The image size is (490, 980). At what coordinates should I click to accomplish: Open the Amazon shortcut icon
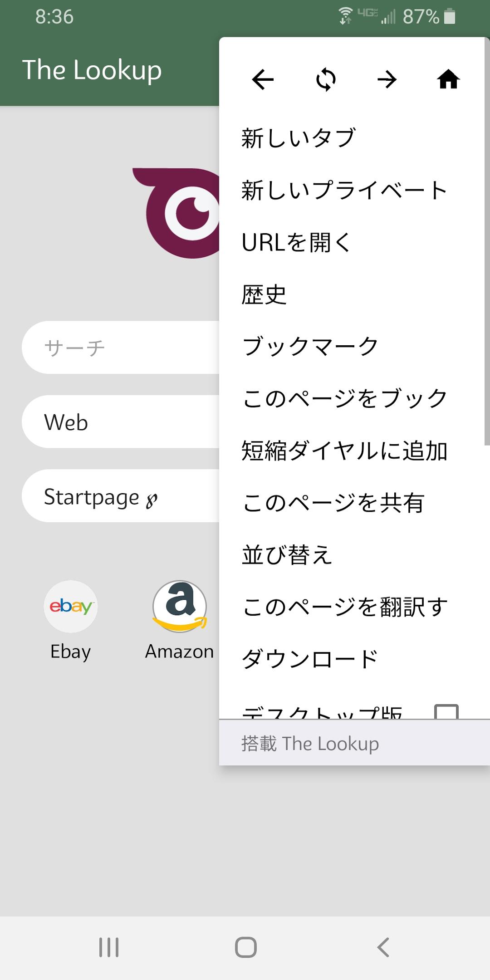coord(180,606)
